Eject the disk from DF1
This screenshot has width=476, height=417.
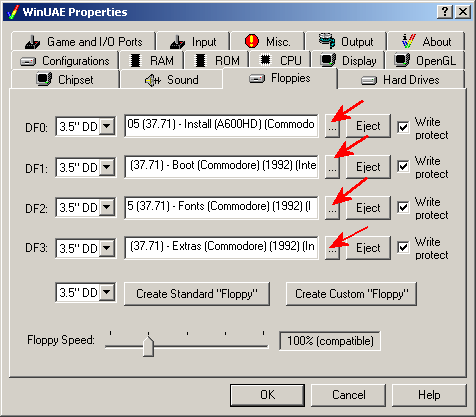(x=368, y=167)
